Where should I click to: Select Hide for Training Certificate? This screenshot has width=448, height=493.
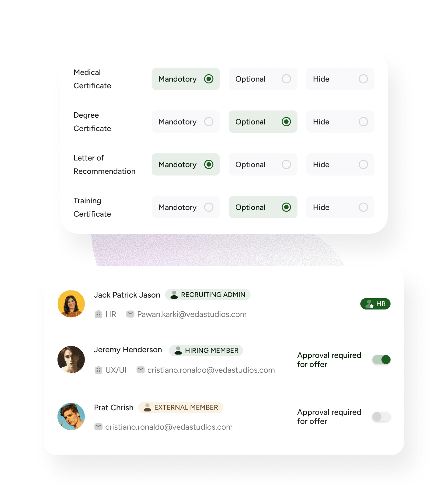click(340, 207)
